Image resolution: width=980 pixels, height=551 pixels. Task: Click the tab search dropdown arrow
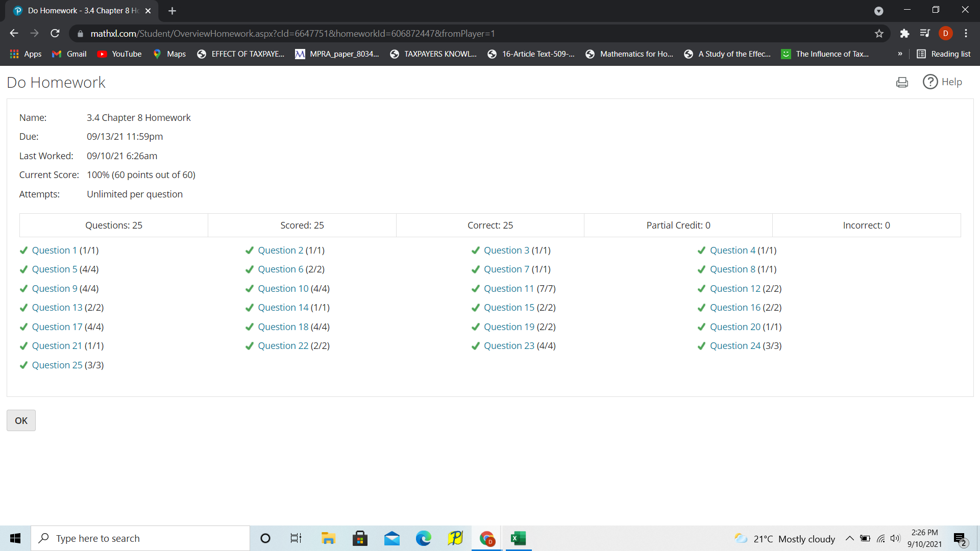(879, 11)
